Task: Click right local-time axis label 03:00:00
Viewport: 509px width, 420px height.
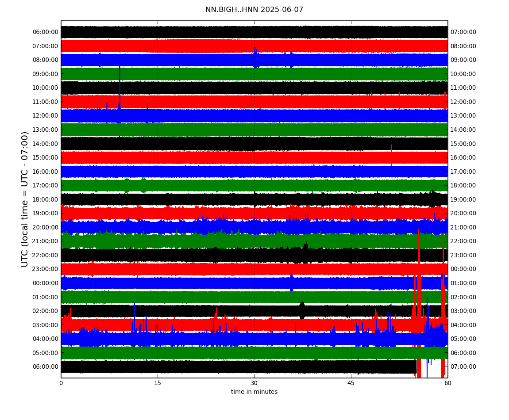Action: pyautogui.click(x=463, y=311)
